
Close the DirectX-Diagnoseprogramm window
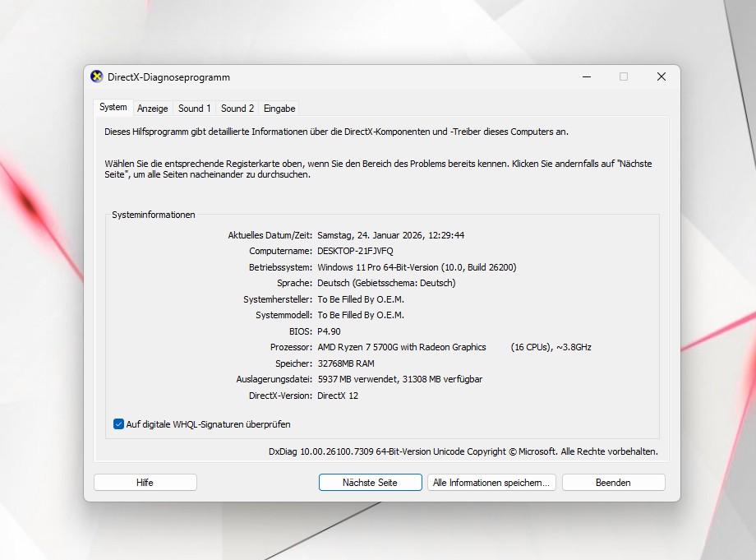tap(661, 76)
